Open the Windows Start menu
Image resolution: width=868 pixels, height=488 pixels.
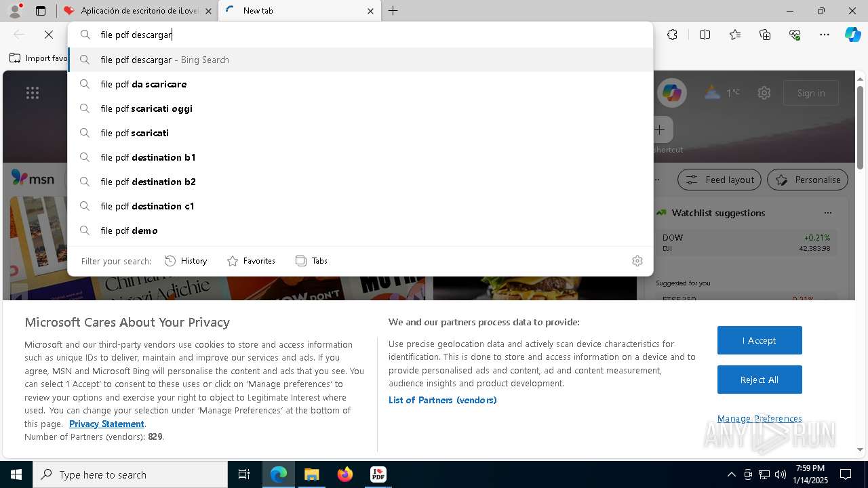pos(16,474)
